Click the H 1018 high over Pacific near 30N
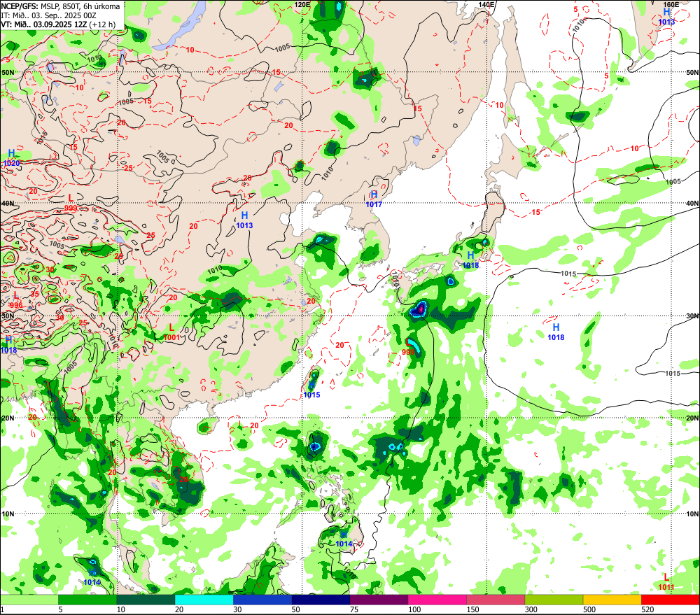Screen dimensions: 700x615 (556, 332)
